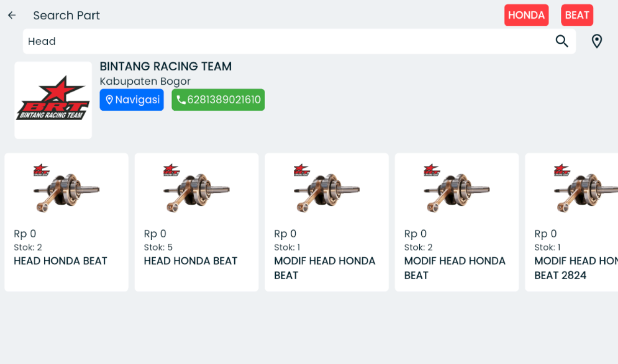Open MODIF HEAD HONDA BEAT image, stock 2
618x364 pixels.
(456, 188)
